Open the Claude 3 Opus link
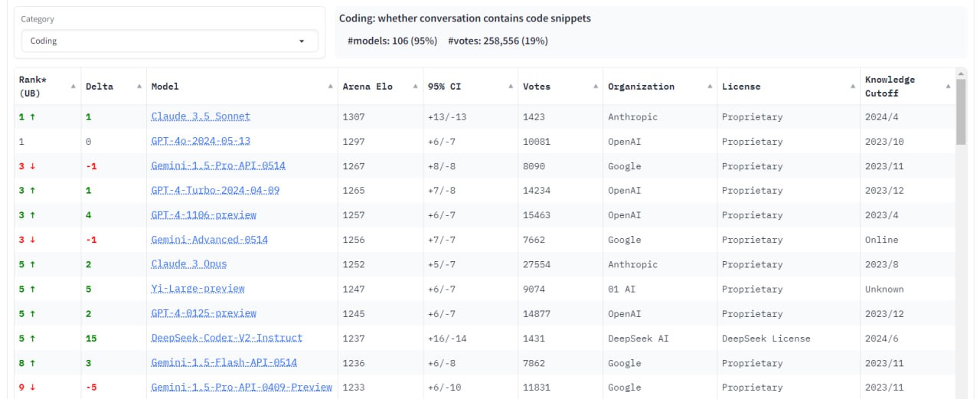Viewport: 980px width, 399px height. coord(189,264)
